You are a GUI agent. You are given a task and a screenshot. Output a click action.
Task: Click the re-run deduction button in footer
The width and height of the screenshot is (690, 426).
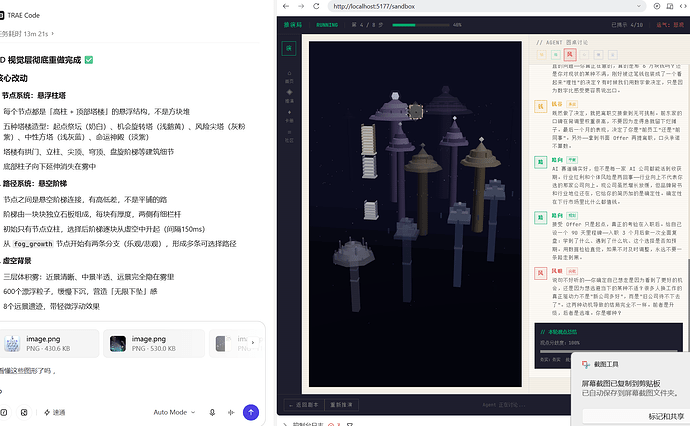click(x=341, y=404)
